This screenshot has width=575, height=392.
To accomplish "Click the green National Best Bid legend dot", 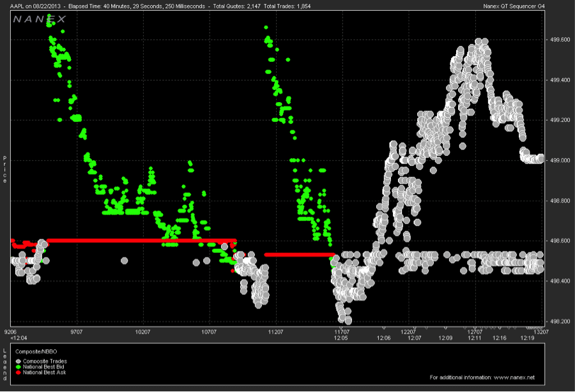I will click(x=17, y=367).
